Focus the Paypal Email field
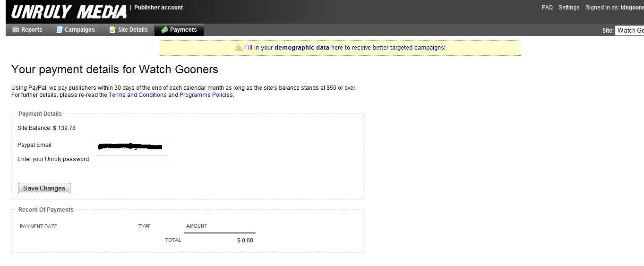This screenshot has width=644, height=266. click(132, 146)
